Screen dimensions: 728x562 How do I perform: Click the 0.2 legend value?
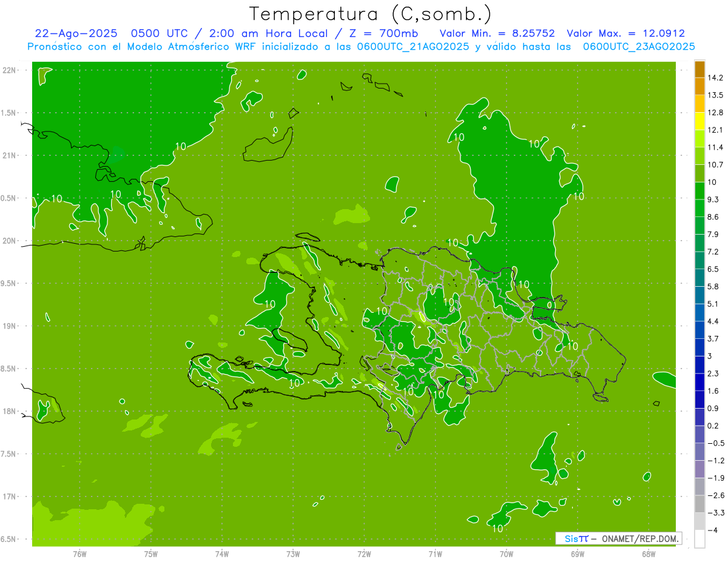click(x=713, y=426)
